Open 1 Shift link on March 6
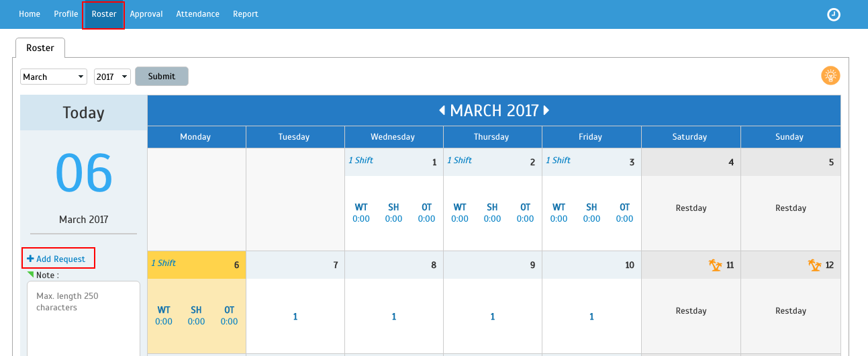868x356 pixels. (164, 263)
